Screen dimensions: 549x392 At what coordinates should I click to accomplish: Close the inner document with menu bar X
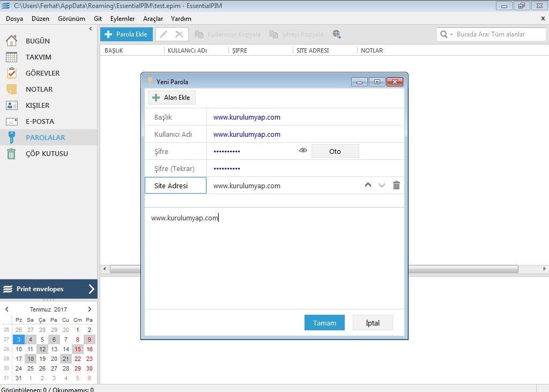click(x=543, y=19)
